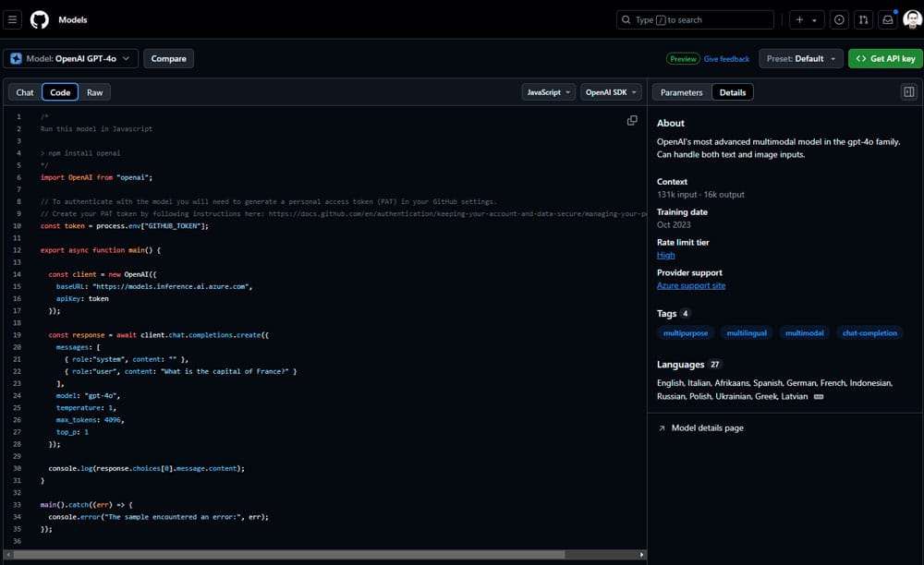Open the hamburger navigation menu
924x565 pixels.
(12, 20)
